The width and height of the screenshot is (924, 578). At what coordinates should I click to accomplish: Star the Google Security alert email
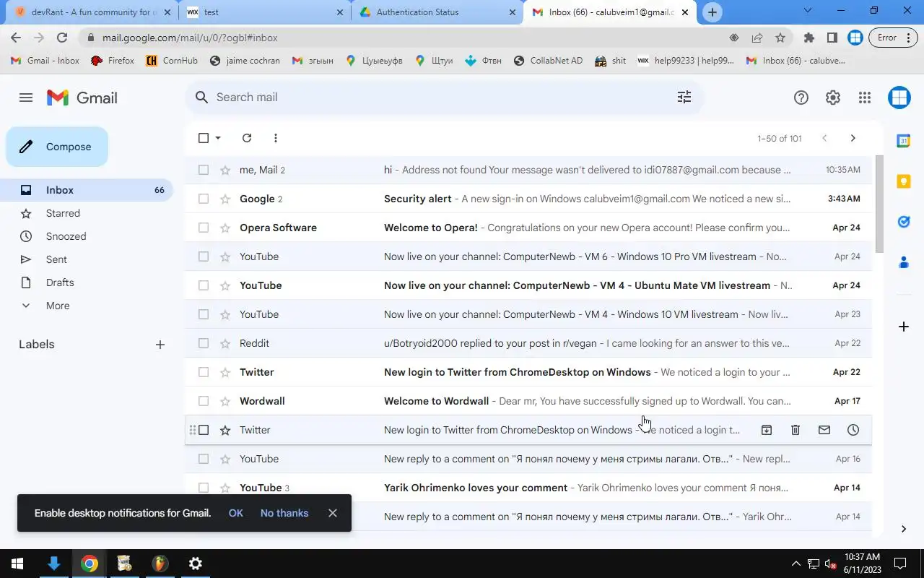click(225, 199)
